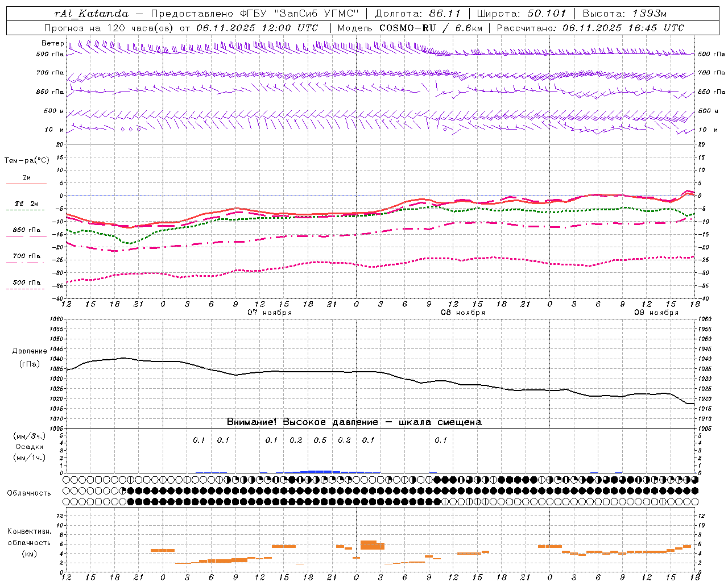Click the 07 ноября date label

tap(269, 313)
